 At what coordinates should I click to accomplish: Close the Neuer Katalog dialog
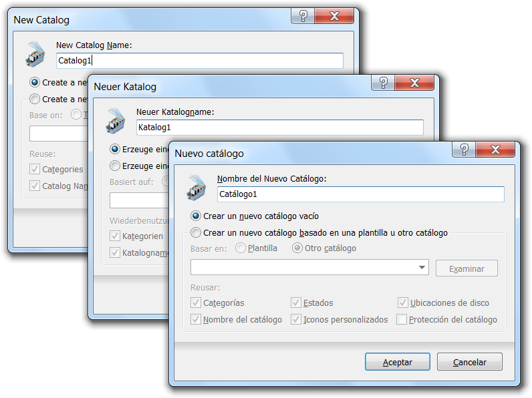[x=414, y=83]
